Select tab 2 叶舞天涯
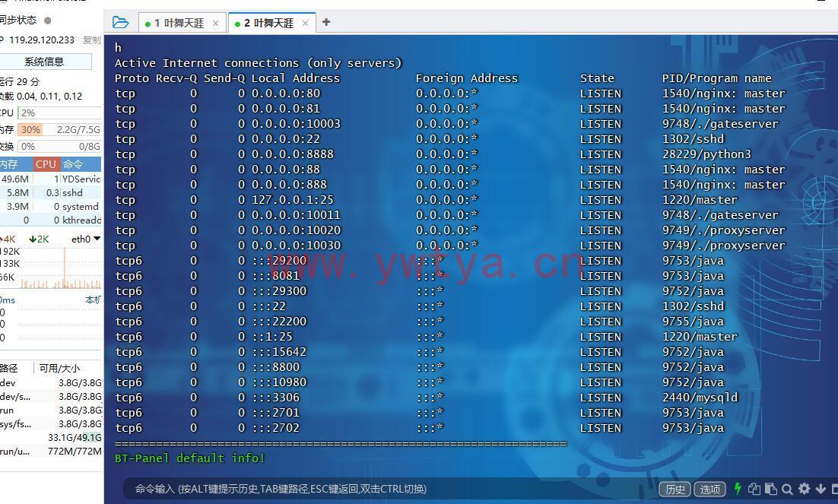838x504 pixels. [268, 24]
